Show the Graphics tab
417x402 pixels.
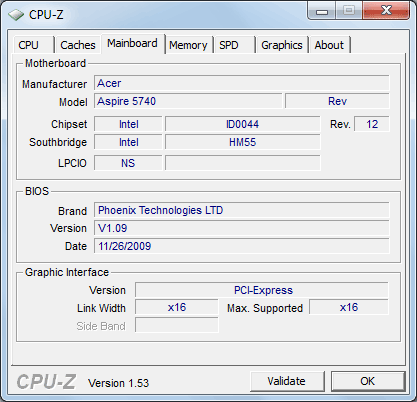click(282, 45)
